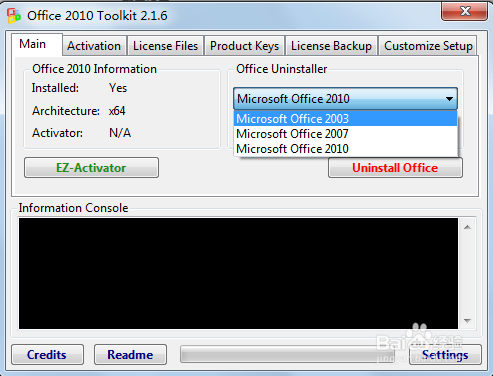Click the Office Toolkit app icon in title bar

click(x=14, y=16)
